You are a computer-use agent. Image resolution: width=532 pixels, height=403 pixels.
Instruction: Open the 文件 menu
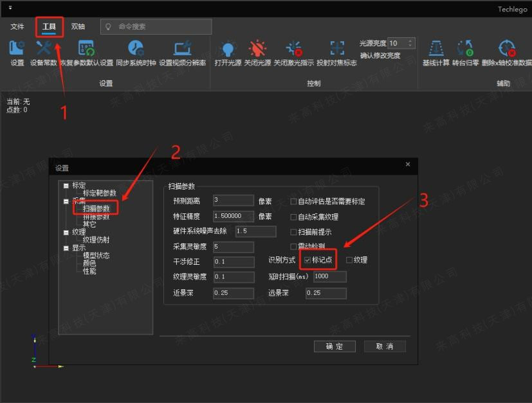pyautogui.click(x=17, y=26)
